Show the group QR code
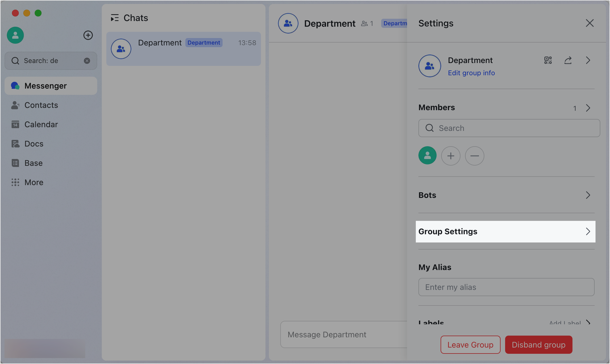 click(x=548, y=60)
